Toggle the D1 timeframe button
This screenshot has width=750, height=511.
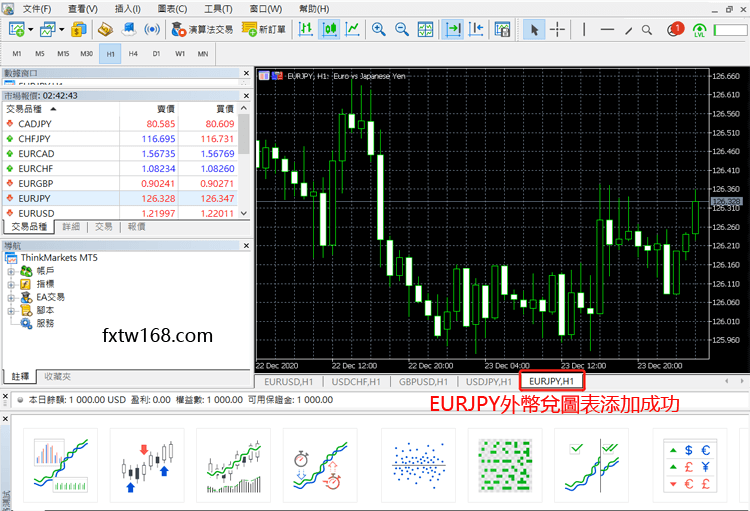point(156,53)
